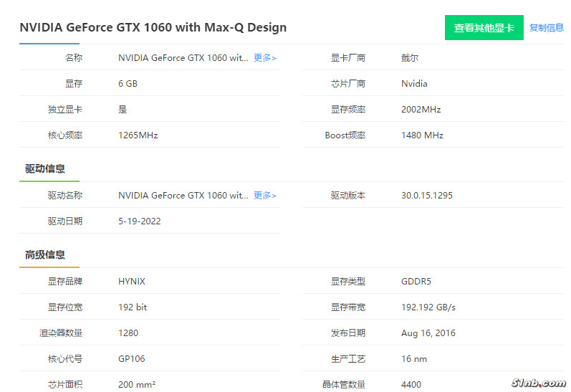Viewport: 571px width, 392px height.
Task: Click the 生产工艺 row label
Action: click(348, 359)
